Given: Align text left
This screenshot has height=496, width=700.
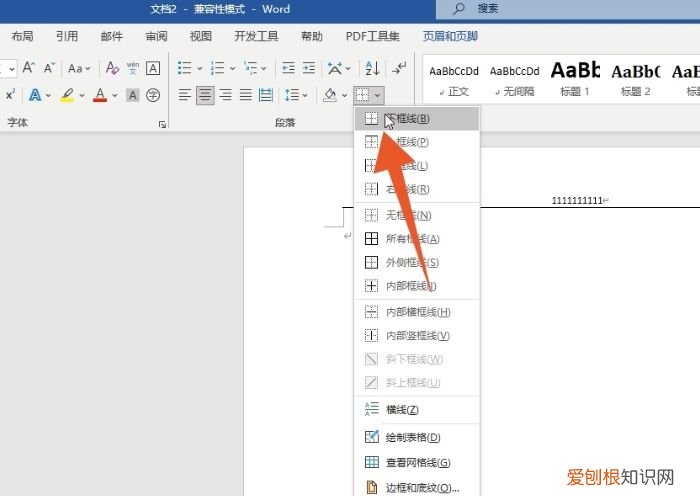Looking at the screenshot, I should click(x=184, y=95).
